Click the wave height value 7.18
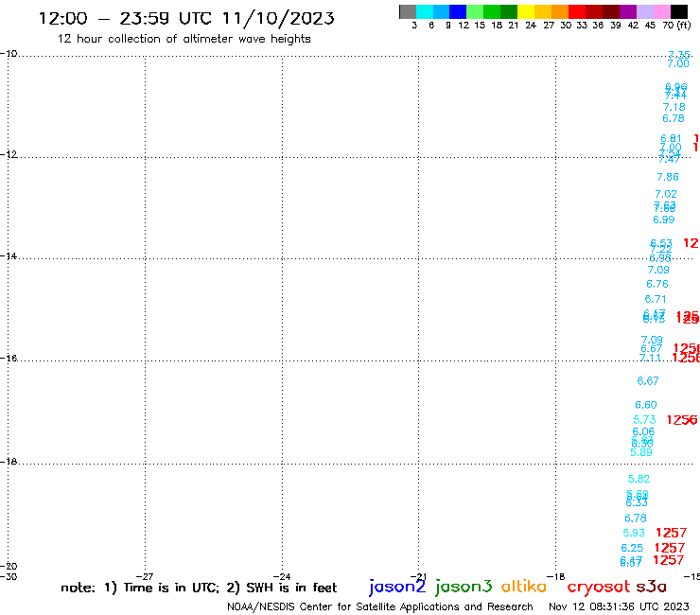 (674, 107)
